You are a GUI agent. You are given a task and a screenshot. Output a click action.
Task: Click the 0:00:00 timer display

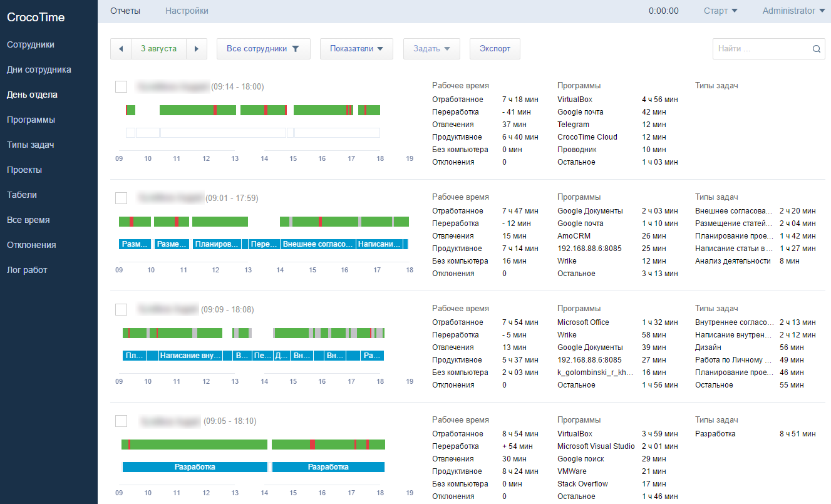(x=664, y=11)
